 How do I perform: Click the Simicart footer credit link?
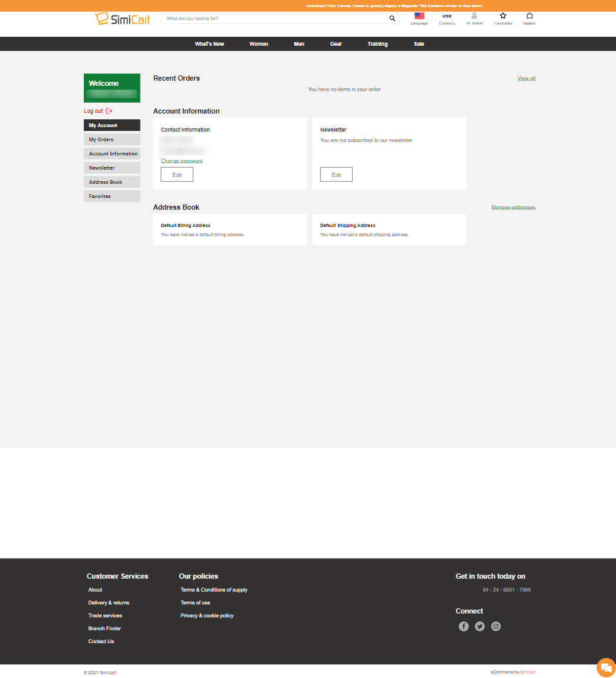pos(528,672)
